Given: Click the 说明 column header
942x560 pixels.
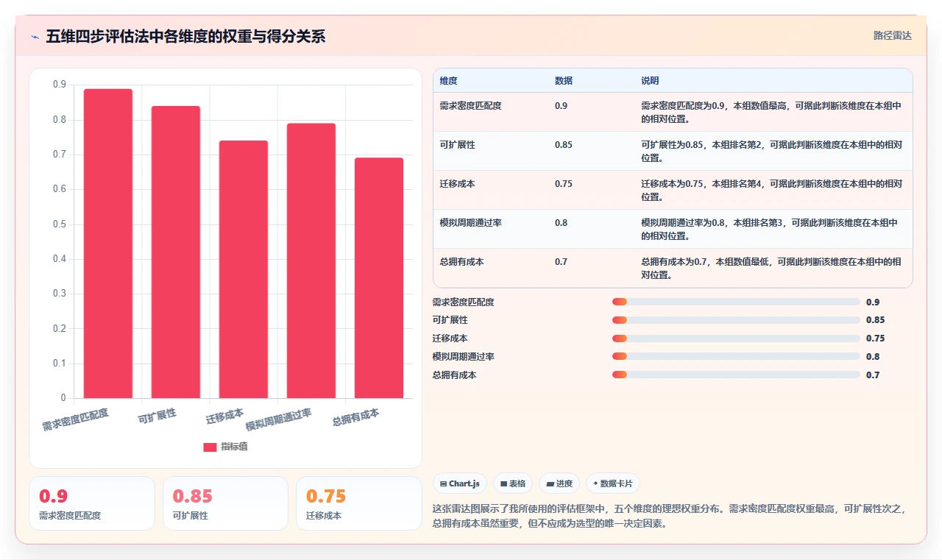Looking at the screenshot, I should 650,81.
